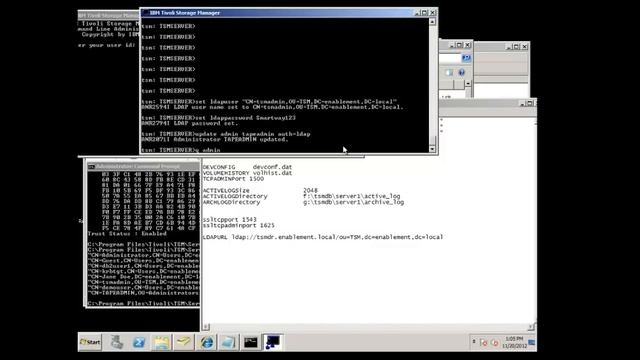
Task: Click the second red tray notification icon
Action: (494, 342)
